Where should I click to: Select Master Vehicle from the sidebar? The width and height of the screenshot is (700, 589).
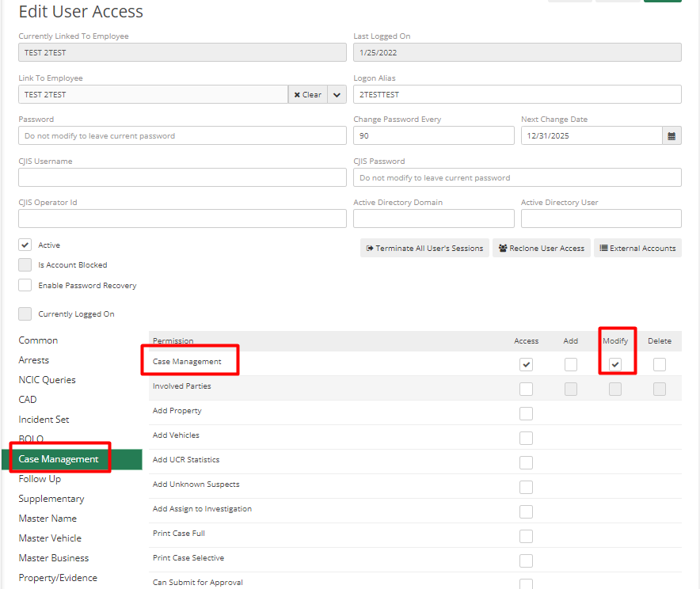point(48,538)
